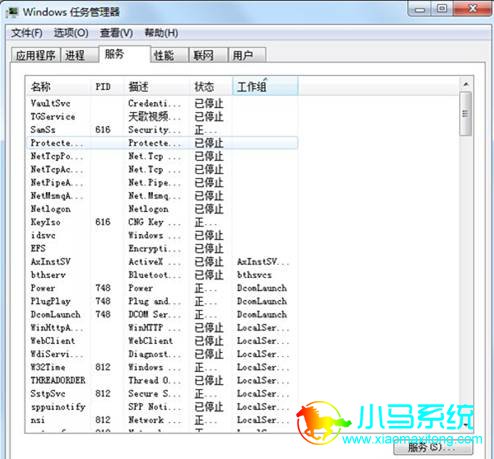Select the Power service name
The image size is (494, 459).
tap(43, 288)
